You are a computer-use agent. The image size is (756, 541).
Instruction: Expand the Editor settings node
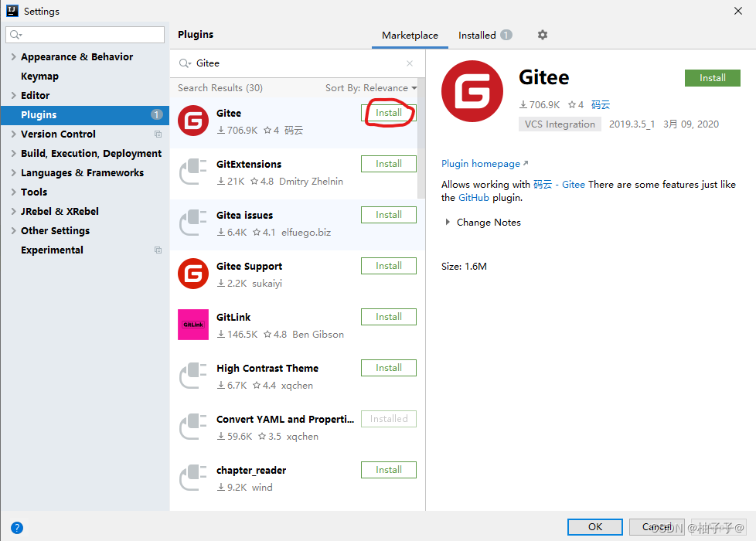13,96
